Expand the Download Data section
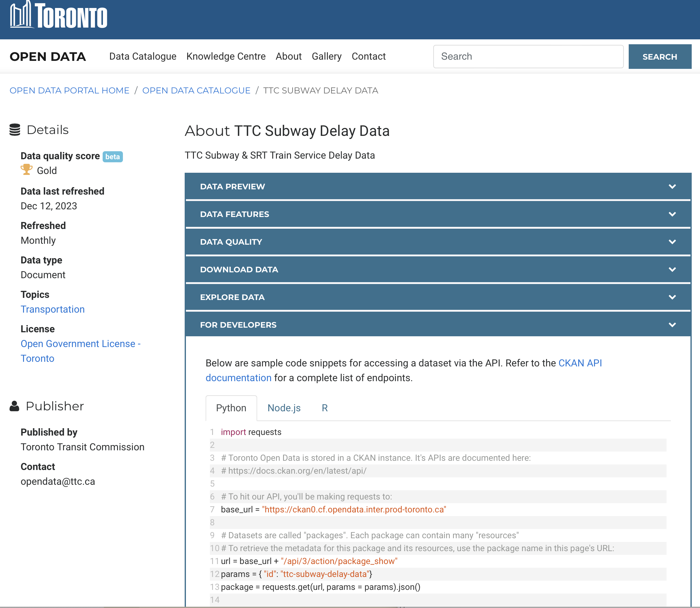This screenshot has height=608, width=700. point(438,269)
